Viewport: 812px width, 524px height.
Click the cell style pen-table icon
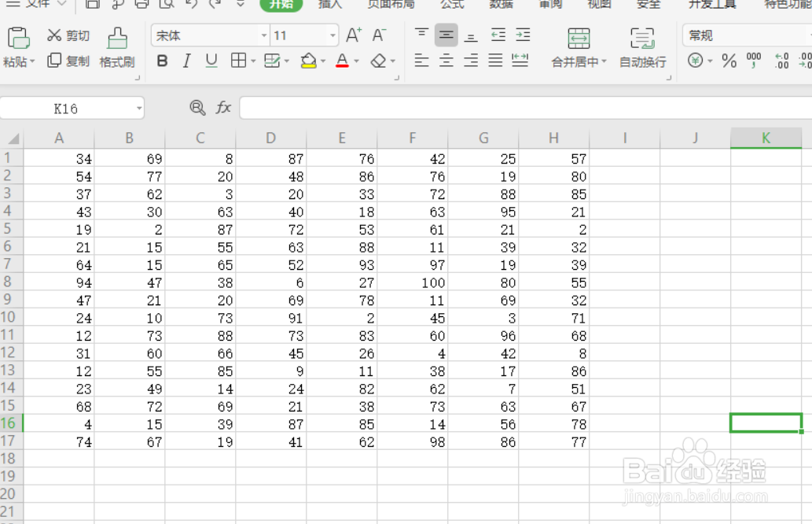272,61
